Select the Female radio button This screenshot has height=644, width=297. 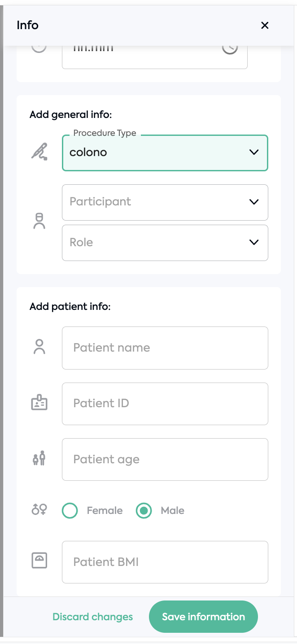[x=70, y=510]
